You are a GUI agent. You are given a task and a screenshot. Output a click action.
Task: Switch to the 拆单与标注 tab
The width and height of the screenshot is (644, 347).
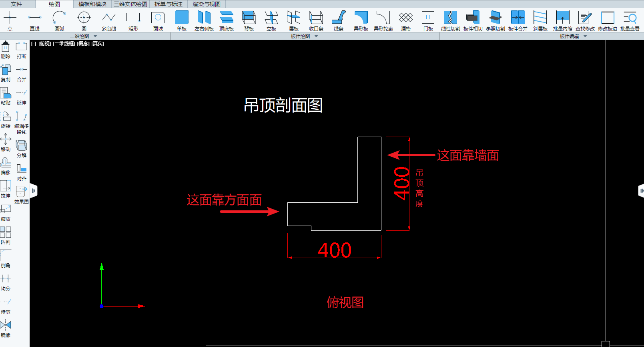point(168,4)
